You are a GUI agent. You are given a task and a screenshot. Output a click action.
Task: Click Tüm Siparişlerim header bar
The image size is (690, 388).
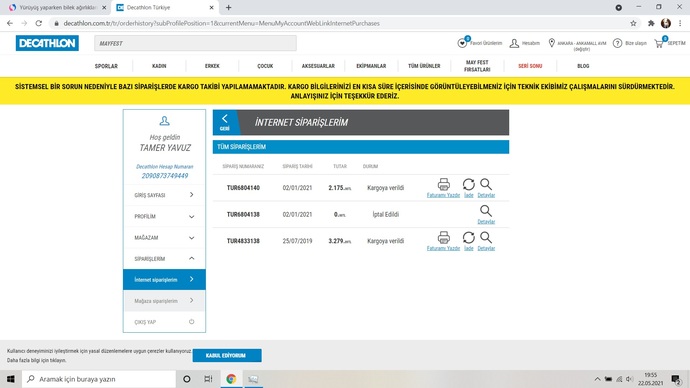coord(361,147)
